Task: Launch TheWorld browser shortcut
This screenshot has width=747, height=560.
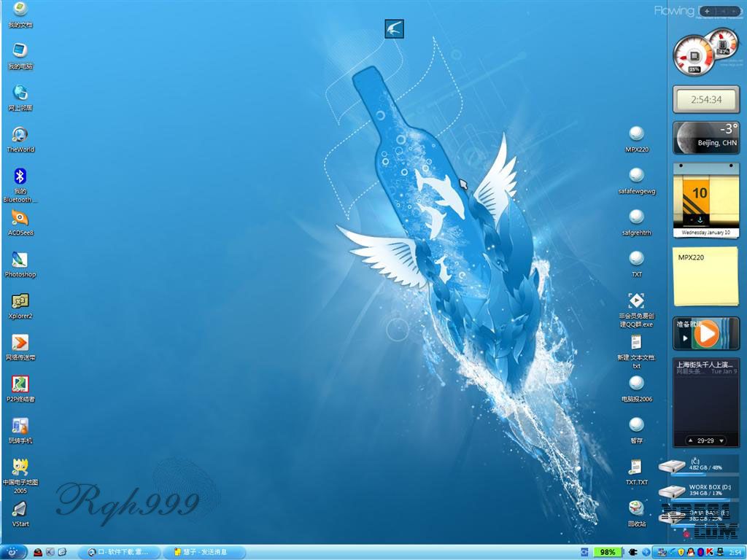Action: (20, 135)
